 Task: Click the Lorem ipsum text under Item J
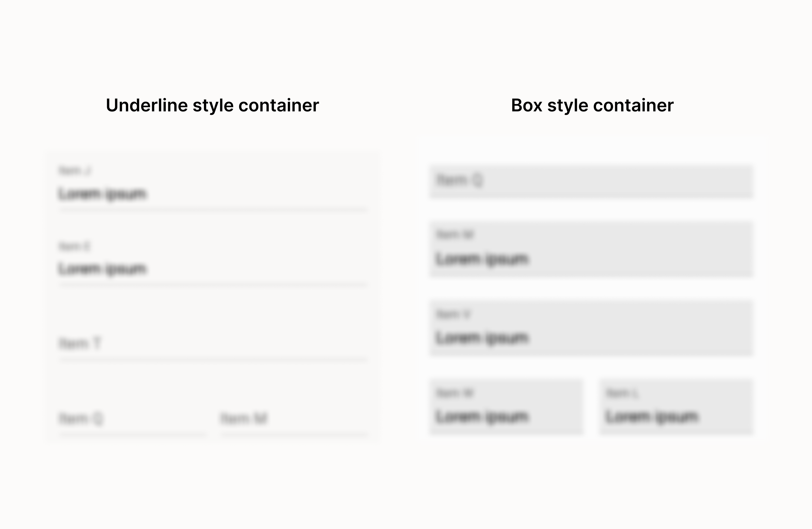point(102,194)
